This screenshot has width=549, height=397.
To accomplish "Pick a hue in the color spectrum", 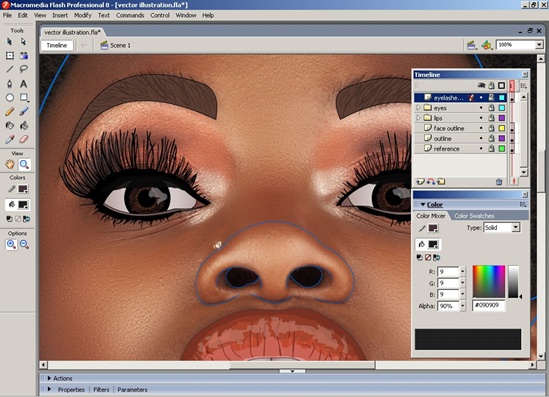I will [x=489, y=281].
